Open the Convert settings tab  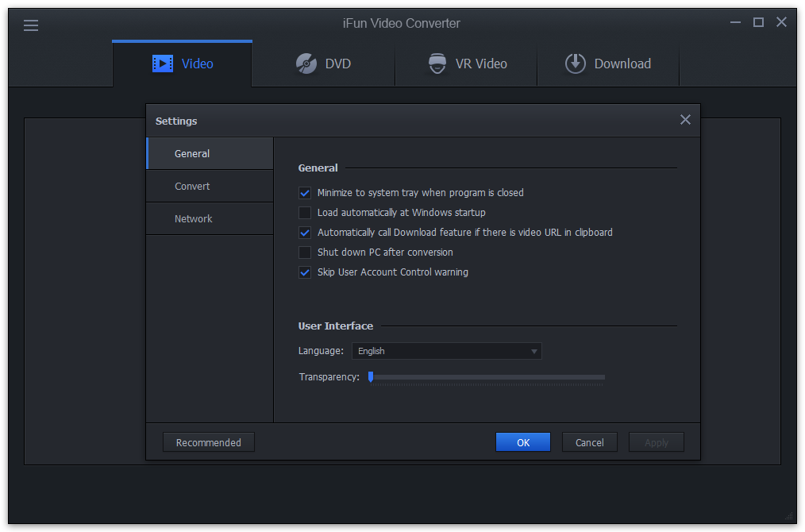coord(210,187)
